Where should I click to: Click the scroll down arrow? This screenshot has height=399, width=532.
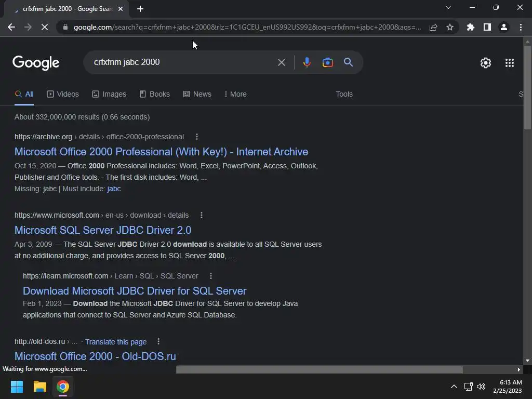click(x=527, y=361)
